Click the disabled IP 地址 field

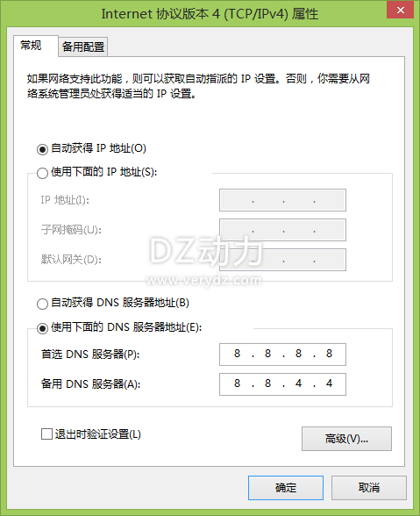click(x=282, y=200)
